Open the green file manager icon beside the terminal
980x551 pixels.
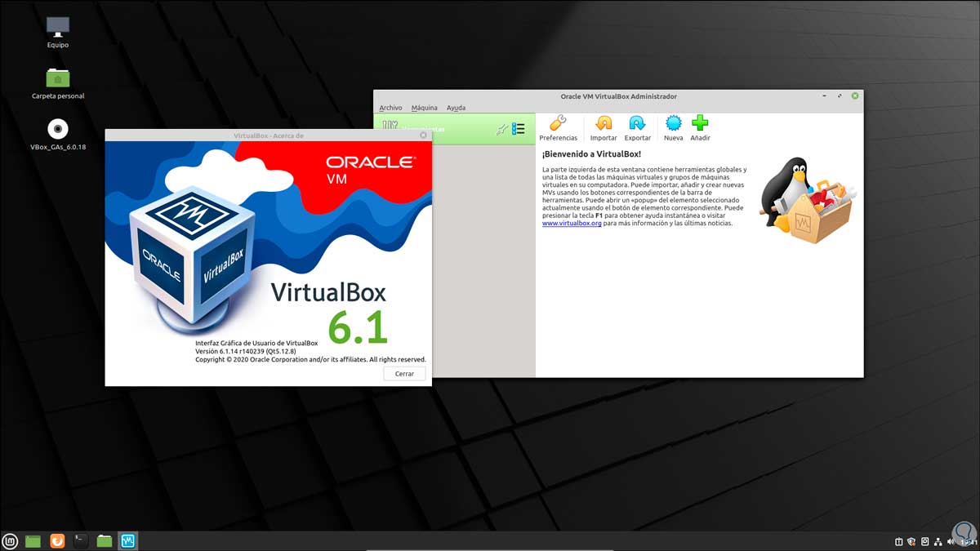105,540
